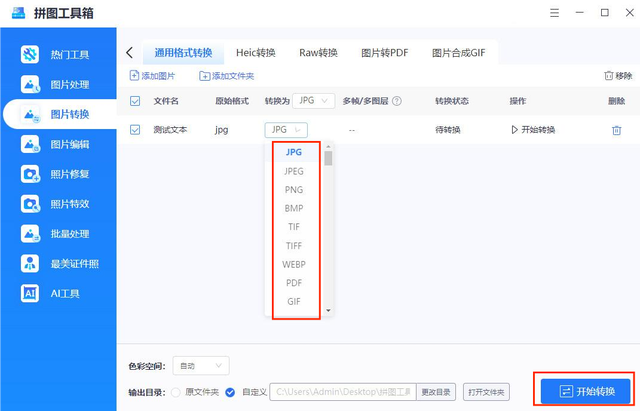640x411 pixels.
Task: Choose JPEG from the format list
Action: (x=294, y=171)
